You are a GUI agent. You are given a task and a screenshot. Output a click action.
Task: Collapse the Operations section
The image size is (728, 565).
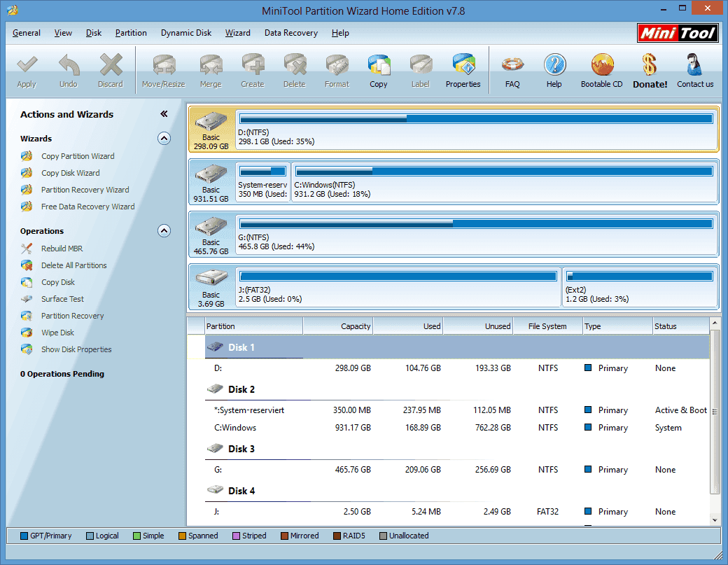click(164, 231)
